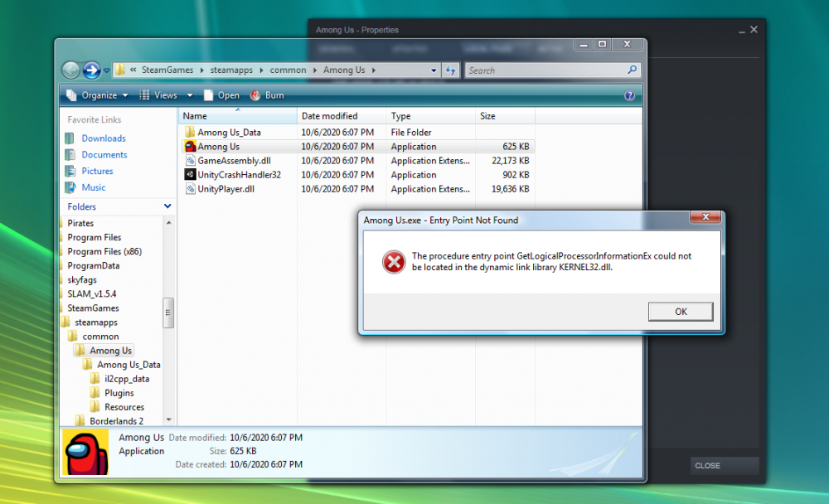829x504 pixels.
Task: Click OK in the Entry Point Not Found dialog
Action: (680, 312)
